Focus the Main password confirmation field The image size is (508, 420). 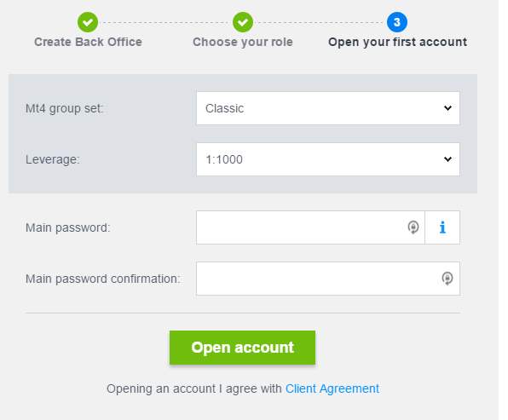point(328,279)
